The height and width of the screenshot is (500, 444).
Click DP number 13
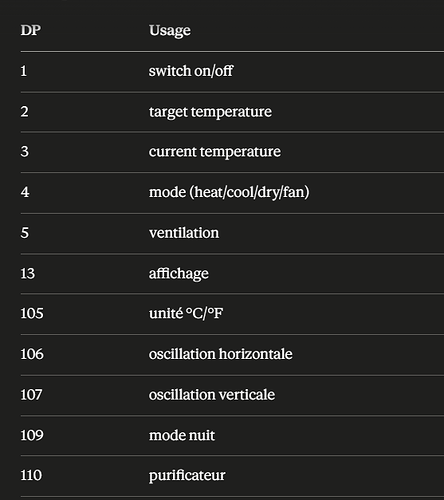point(28,273)
